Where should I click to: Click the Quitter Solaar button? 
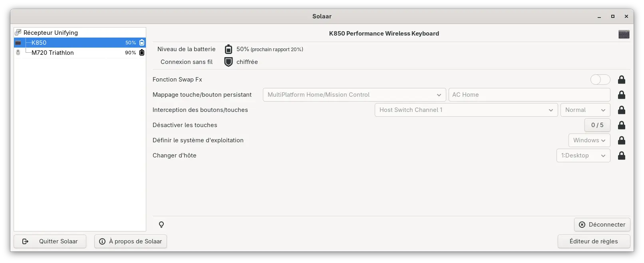point(50,241)
